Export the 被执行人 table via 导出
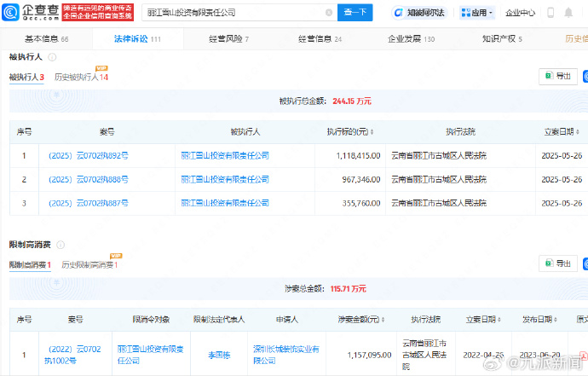 (x=558, y=76)
